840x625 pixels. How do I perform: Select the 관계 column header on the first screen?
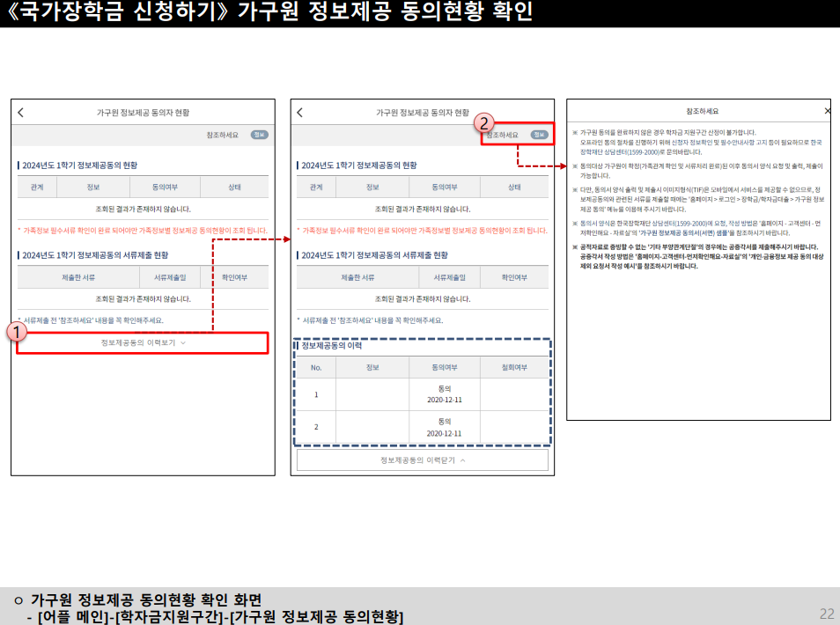[38, 187]
